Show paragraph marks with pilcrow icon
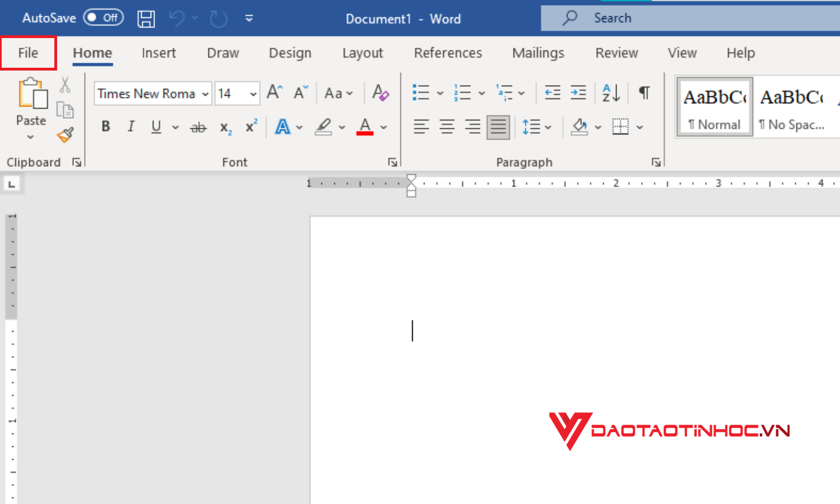This screenshot has width=840, height=504. click(x=645, y=93)
